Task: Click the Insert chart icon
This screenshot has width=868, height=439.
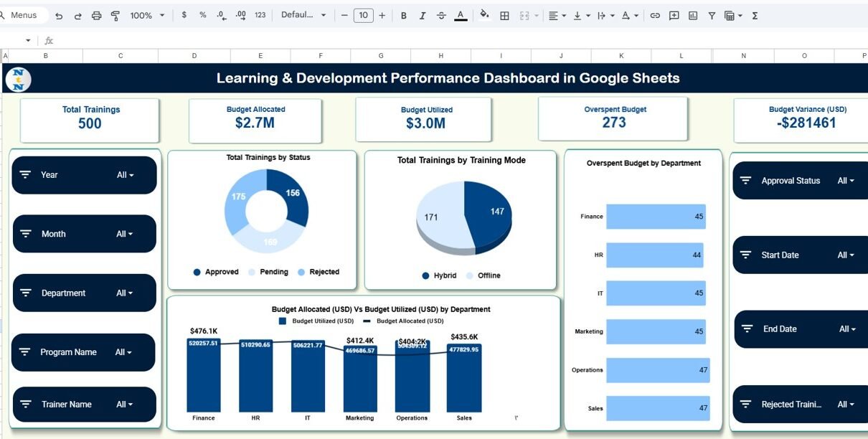Action: point(693,16)
